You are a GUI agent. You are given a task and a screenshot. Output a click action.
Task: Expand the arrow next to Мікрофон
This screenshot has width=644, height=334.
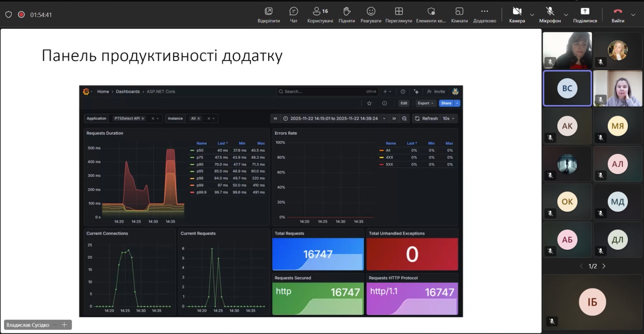(x=566, y=15)
